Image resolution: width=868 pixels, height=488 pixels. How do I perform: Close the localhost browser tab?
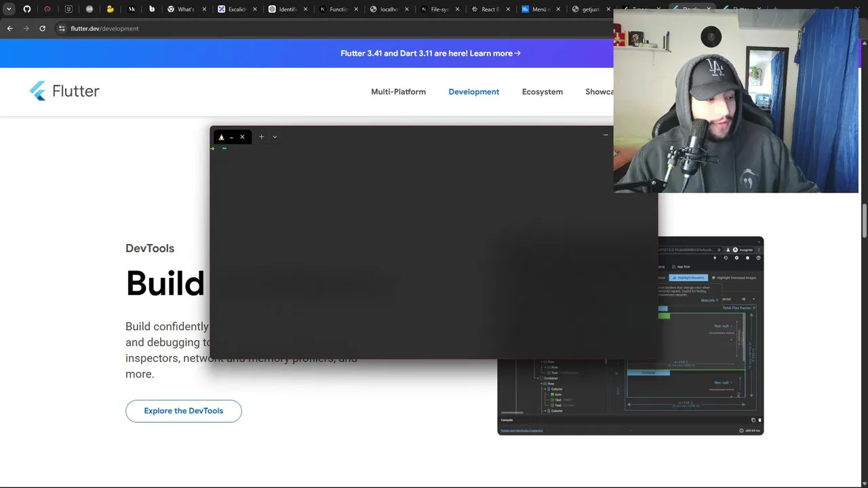(x=407, y=9)
